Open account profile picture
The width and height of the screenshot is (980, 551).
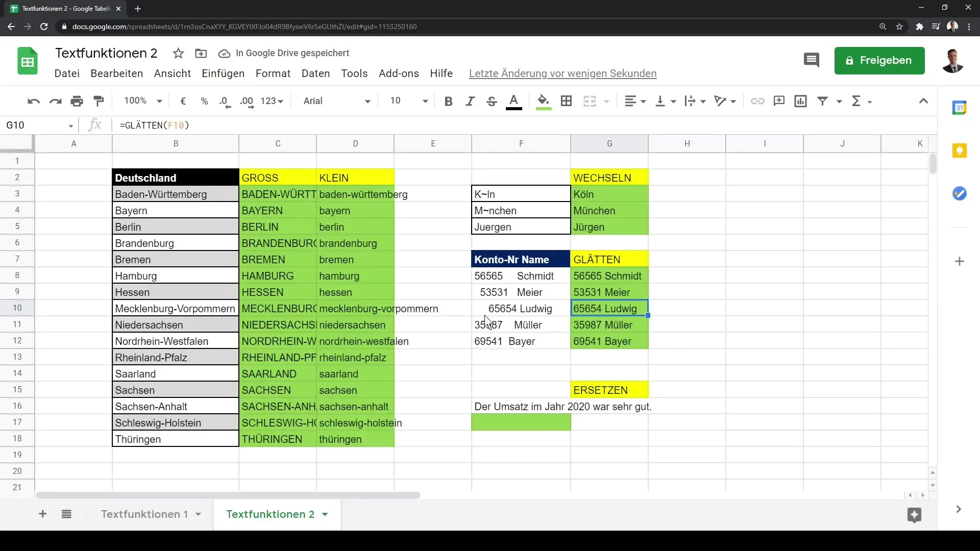(x=952, y=61)
